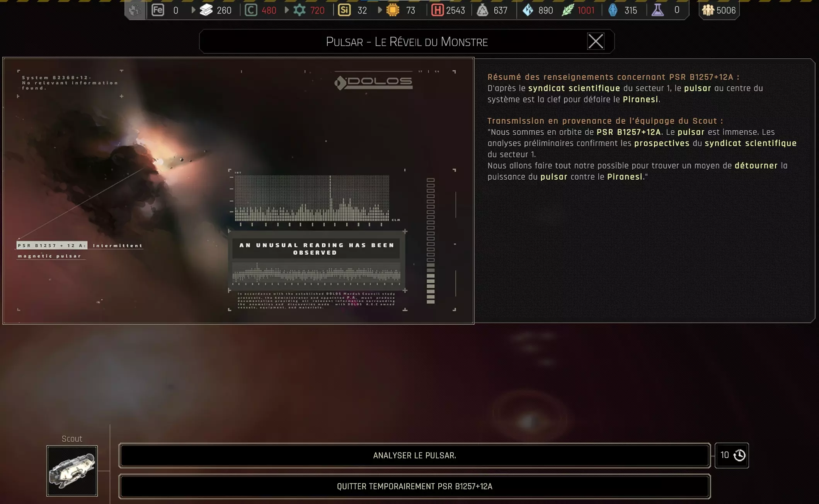Click the iron (Fe) resource icon
The height and width of the screenshot is (504, 819).
coord(158,10)
